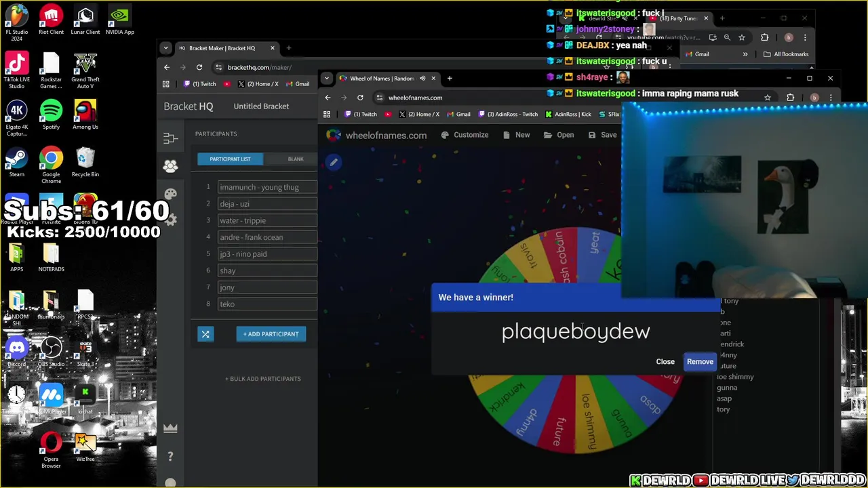Open the Recycle Bin
This screenshot has height=488, width=868.
[x=85, y=162]
